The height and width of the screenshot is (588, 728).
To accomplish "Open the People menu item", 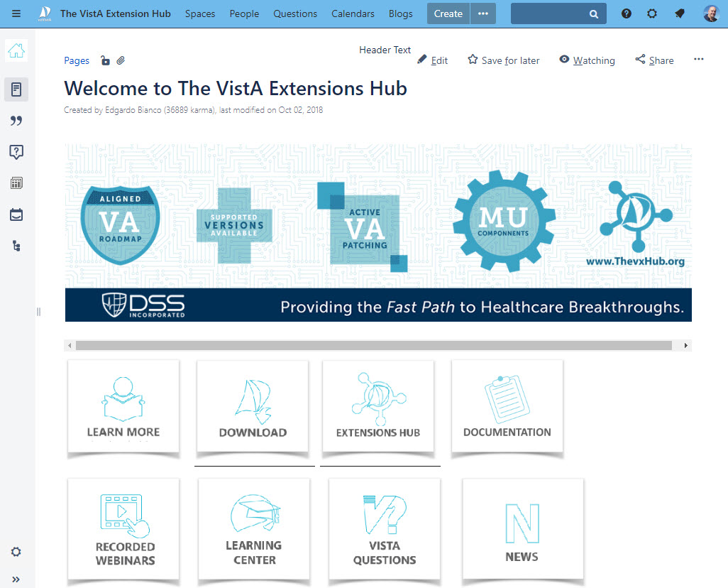I will [244, 13].
